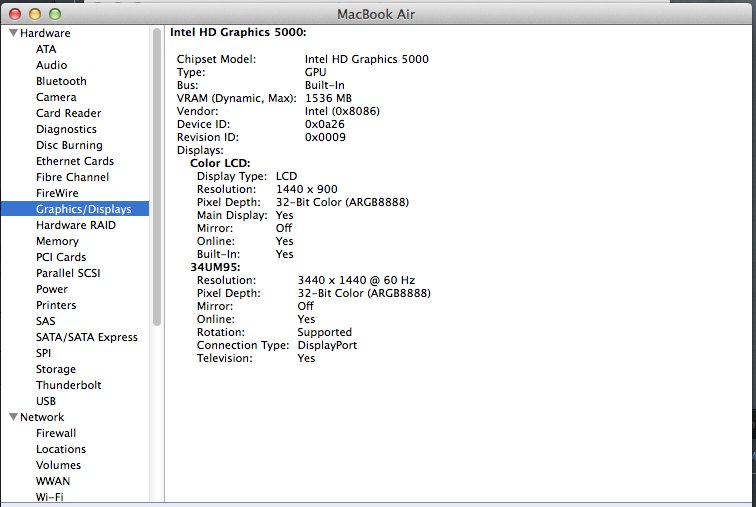Screen dimensions: 756x507
Task: Select Printers in the sidebar
Action: tap(56, 305)
